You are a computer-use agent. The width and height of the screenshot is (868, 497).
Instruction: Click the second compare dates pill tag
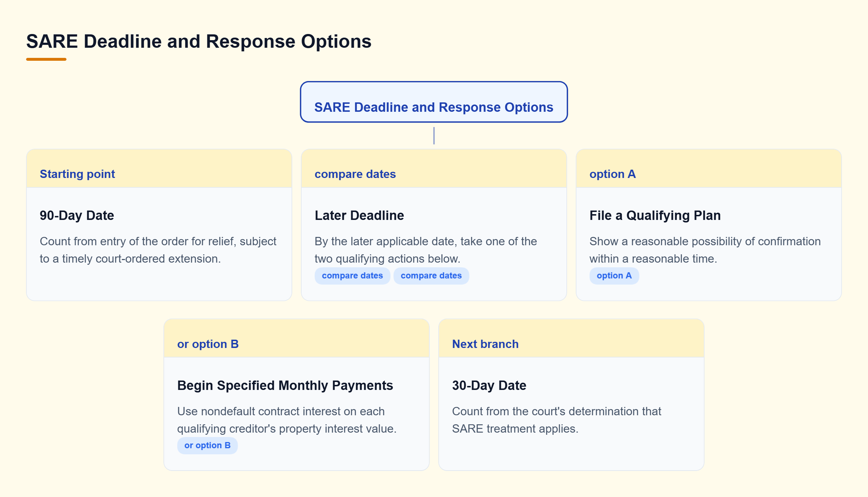point(431,276)
